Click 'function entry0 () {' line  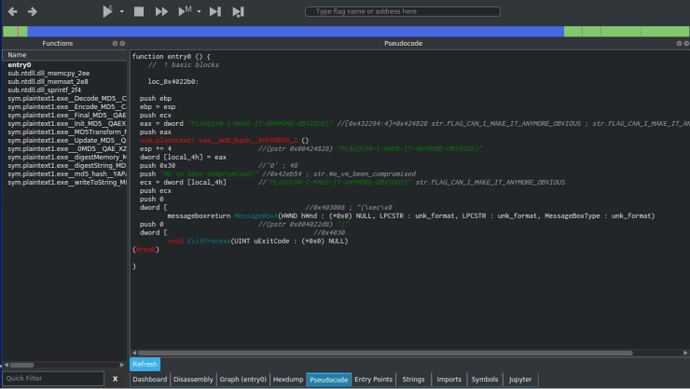pyautogui.click(x=171, y=56)
